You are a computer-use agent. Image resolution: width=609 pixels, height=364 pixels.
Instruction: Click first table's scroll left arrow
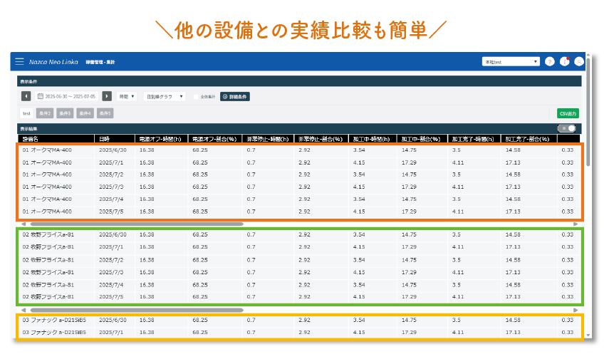pyautogui.click(x=24, y=224)
